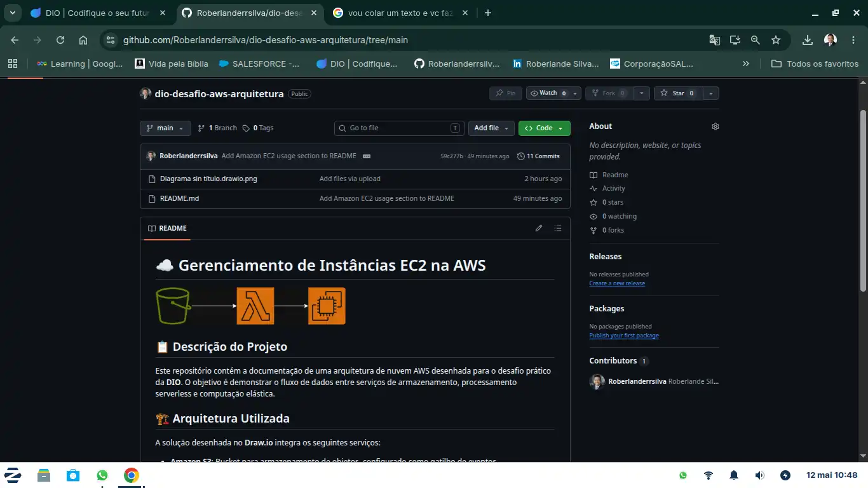This screenshot has width=868, height=488.
Task: Edit repository details with the gear icon
Action: [715, 126]
